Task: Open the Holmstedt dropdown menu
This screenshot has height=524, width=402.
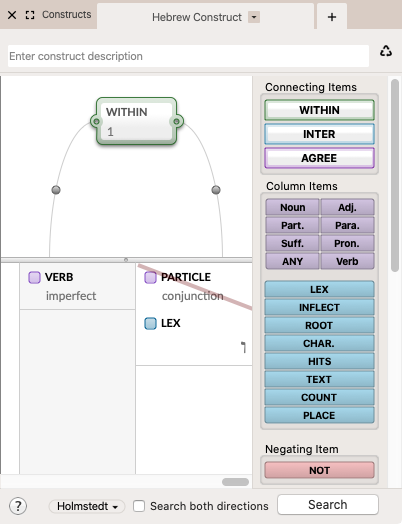Action: pos(87,506)
